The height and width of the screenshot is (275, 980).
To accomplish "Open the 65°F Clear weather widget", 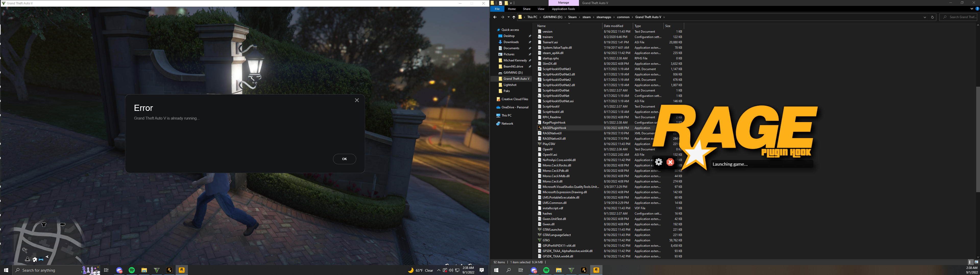I will coord(421,270).
